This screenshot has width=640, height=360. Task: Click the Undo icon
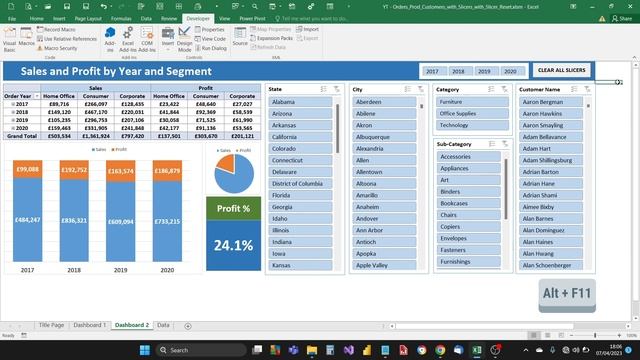point(104,7)
